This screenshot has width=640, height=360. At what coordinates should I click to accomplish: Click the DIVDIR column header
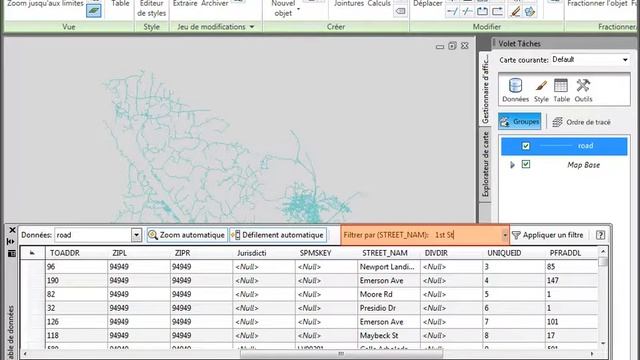click(451, 253)
